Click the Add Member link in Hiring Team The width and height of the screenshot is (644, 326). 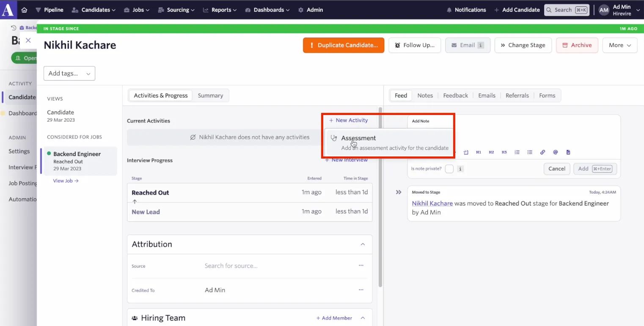[334, 318]
